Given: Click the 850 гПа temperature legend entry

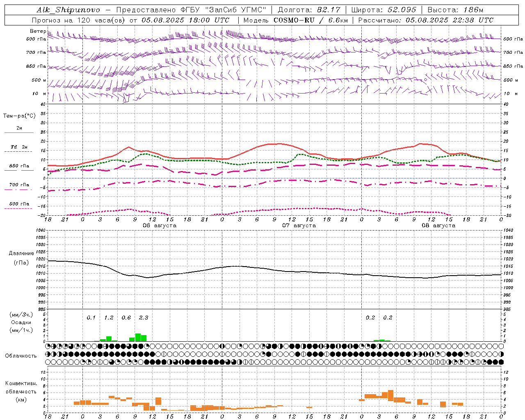Looking at the screenshot, I should pyautogui.click(x=19, y=166).
